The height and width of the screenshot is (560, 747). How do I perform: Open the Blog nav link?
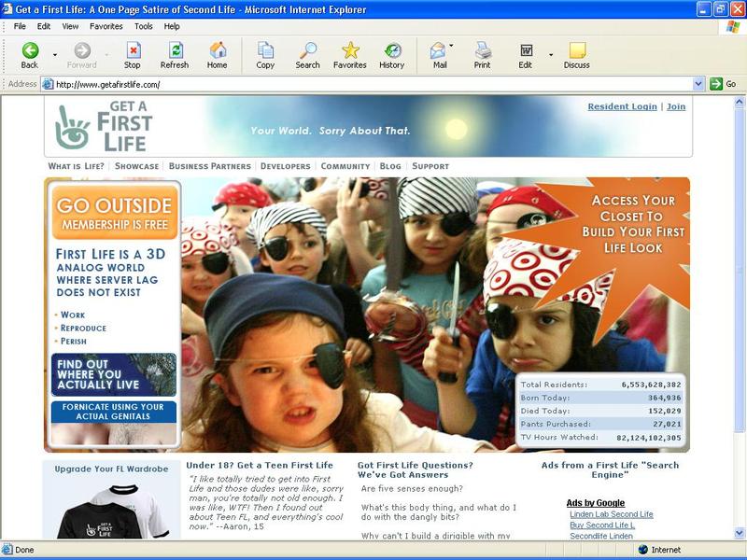pyautogui.click(x=390, y=166)
